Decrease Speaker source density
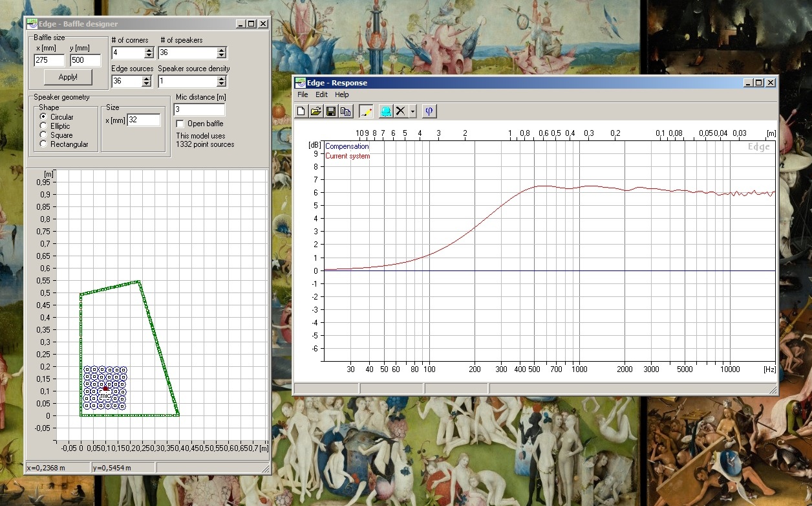This screenshot has height=506, width=812. [222, 84]
